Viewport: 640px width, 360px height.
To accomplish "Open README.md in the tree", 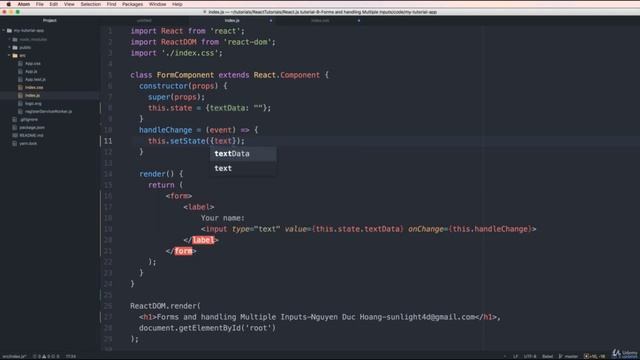I will [31, 136].
